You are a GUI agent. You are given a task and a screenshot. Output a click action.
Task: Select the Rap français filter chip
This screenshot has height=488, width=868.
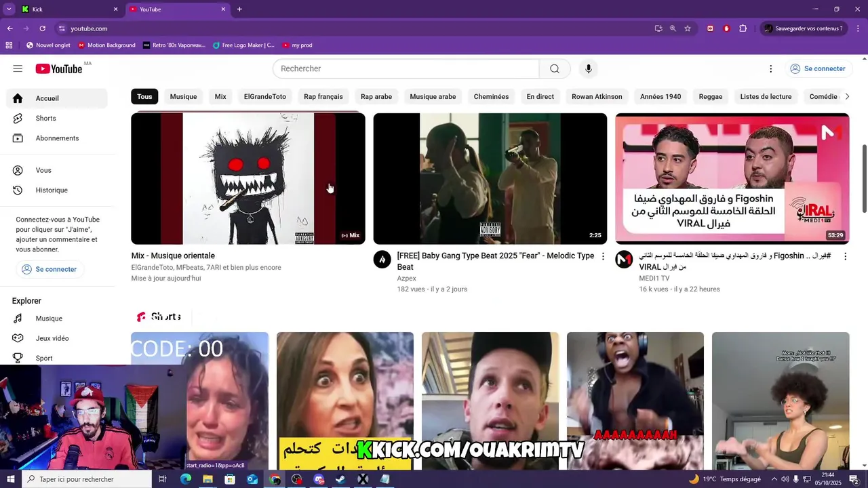coord(323,96)
